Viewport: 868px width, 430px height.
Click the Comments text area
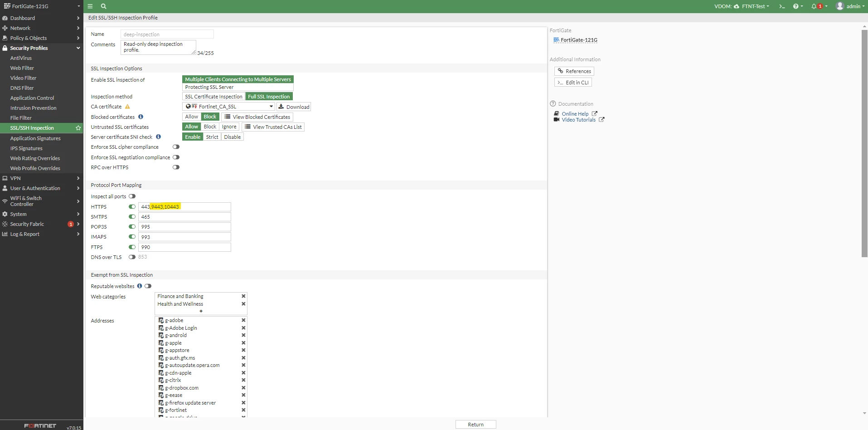point(158,47)
